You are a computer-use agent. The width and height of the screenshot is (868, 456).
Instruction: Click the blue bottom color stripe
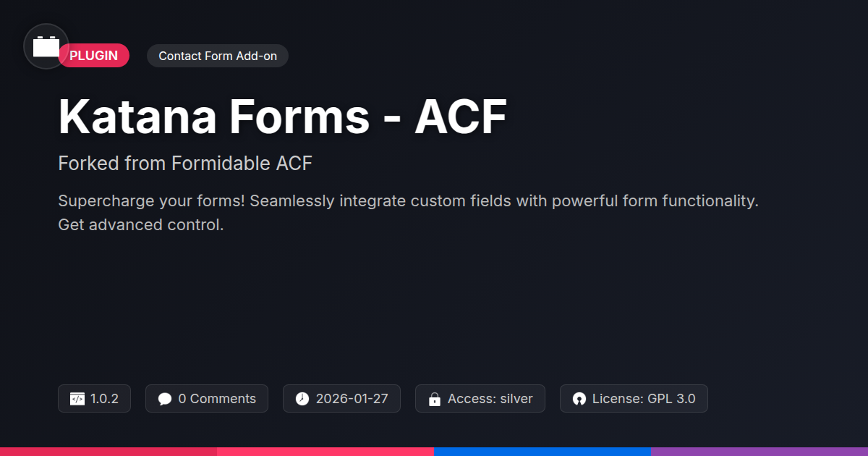pos(542,451)
